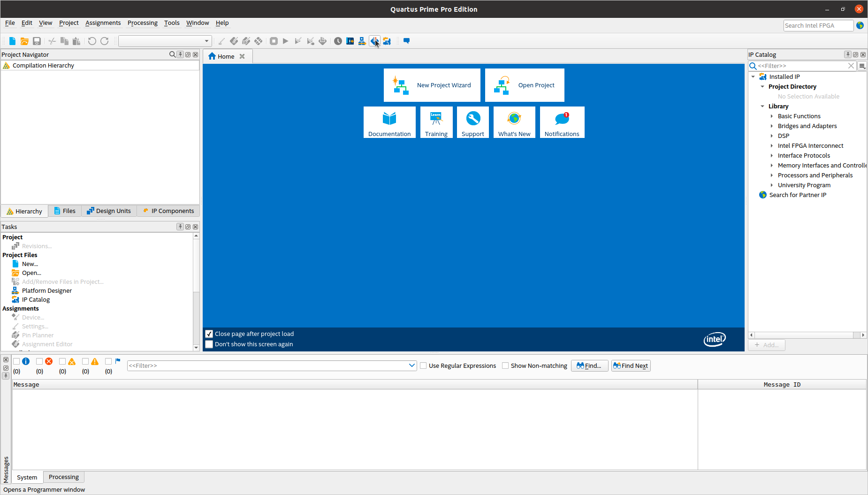Click the Redo arrow toolbar icon
868x495 pixels.
(104, 41)
